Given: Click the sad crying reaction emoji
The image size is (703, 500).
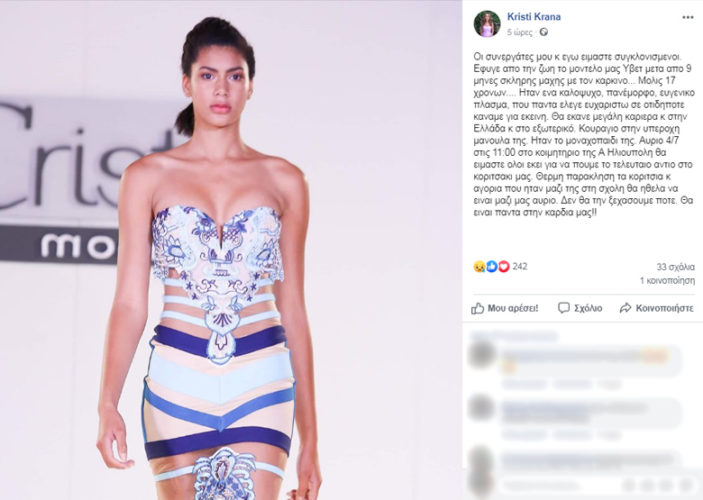Looking at the screenshot, I should click(x=479, y=266).
